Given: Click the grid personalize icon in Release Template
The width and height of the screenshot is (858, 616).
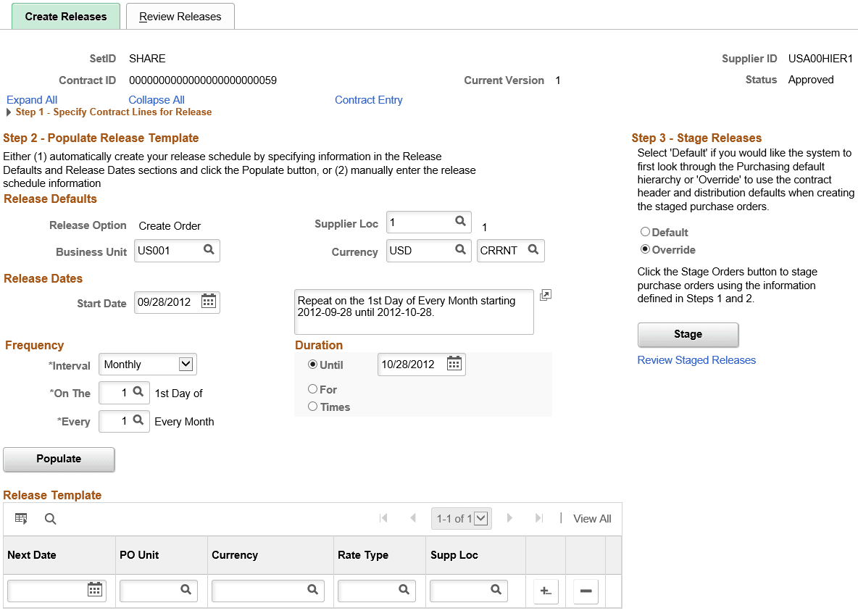Looking at the screenshot, I should (x=21, y=518).
